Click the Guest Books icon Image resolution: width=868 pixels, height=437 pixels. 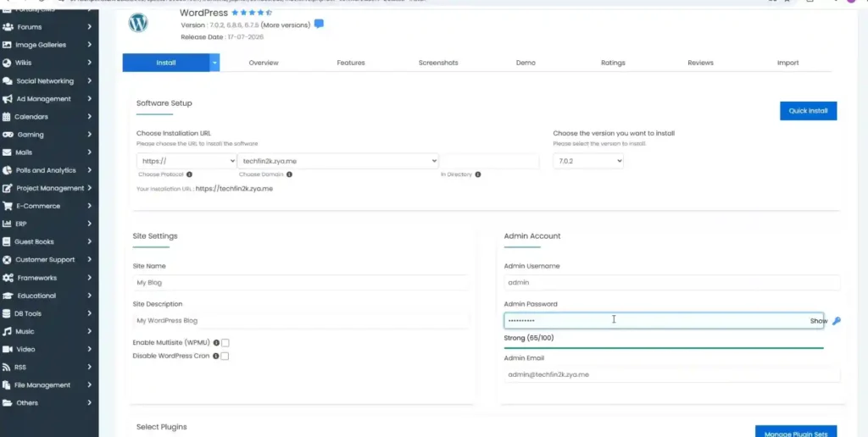tap(7, 241)
